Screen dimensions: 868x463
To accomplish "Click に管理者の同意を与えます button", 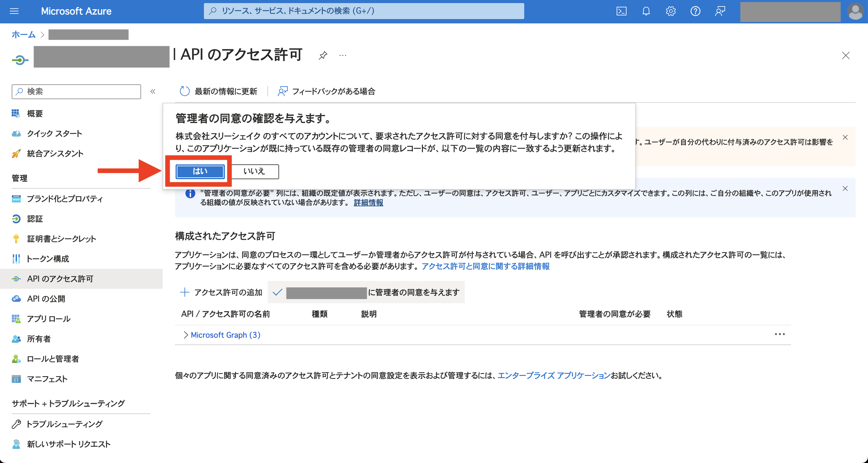I will tap(366, 292).
